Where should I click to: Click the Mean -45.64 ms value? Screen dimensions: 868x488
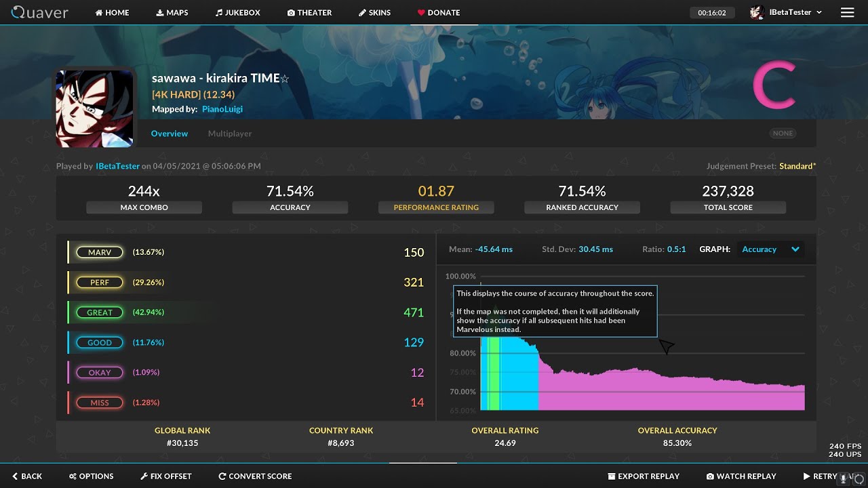pos(494,249)
